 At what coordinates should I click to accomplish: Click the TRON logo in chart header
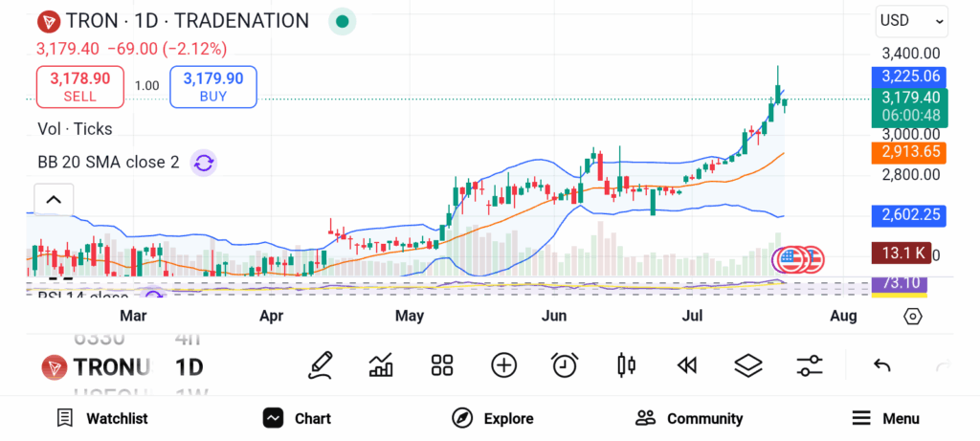(48, 21)
